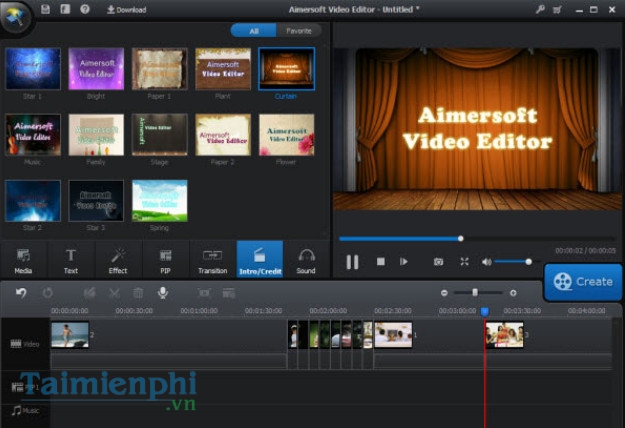Record a voiceover with microphone icon
Viewport: 625px width, 428px height.
[x=162, y=293]
